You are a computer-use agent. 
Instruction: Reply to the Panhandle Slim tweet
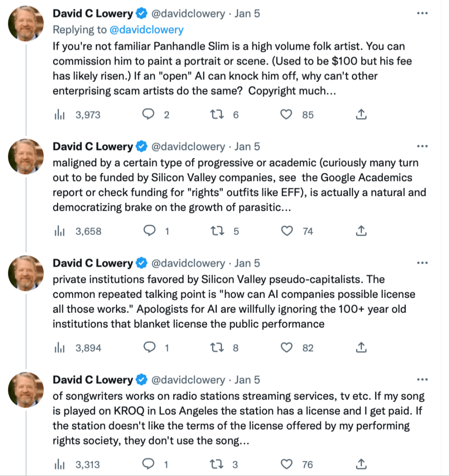[x=149, y=115]
